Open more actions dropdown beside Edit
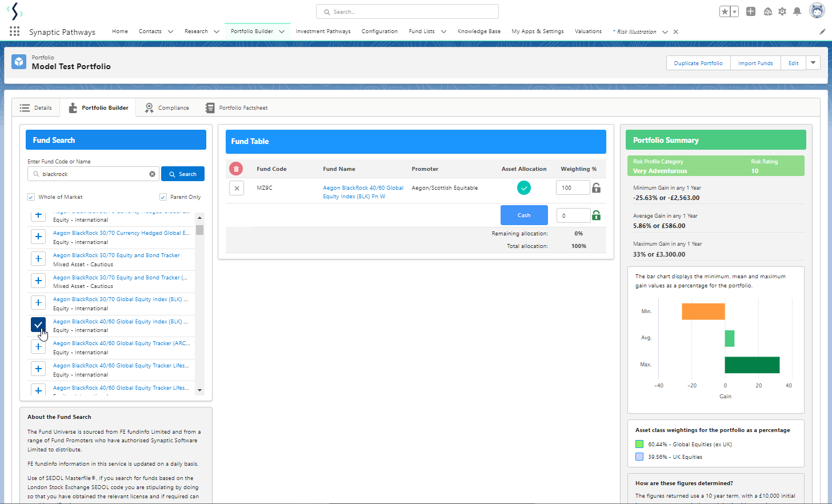This screenshot has height=504, width=832. pos(813,63)
